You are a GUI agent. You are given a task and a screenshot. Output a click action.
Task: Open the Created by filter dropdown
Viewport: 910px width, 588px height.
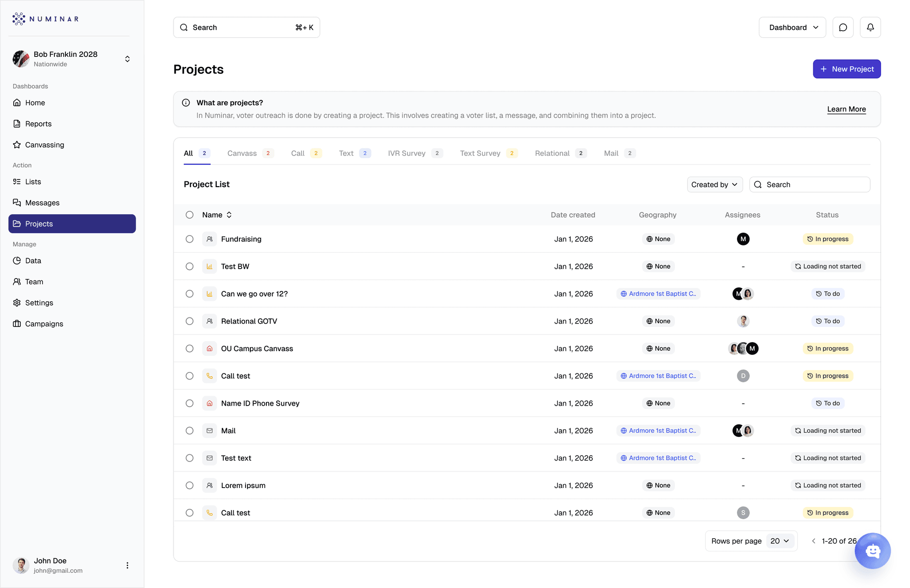pyautogui.click(x=714, y=185)
